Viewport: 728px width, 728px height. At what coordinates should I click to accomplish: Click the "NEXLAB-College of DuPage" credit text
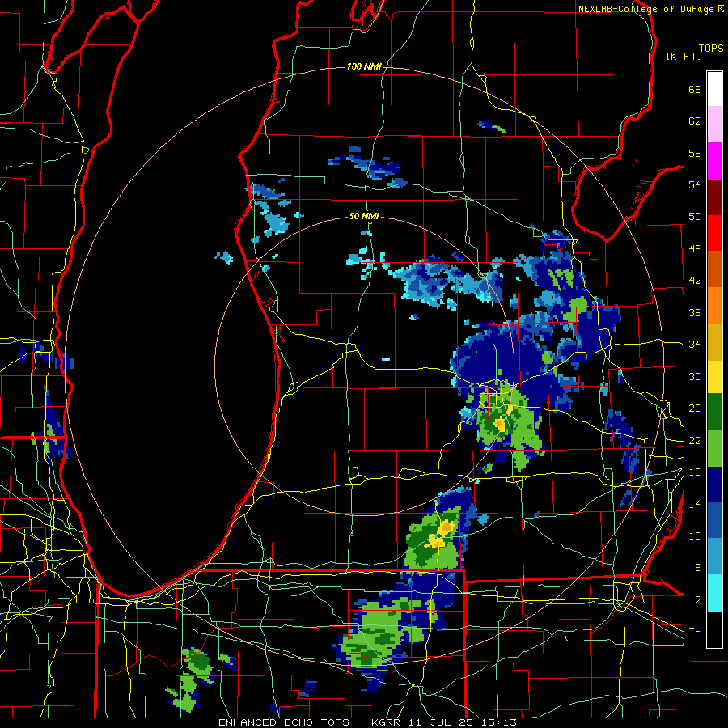tap(645, 9)
